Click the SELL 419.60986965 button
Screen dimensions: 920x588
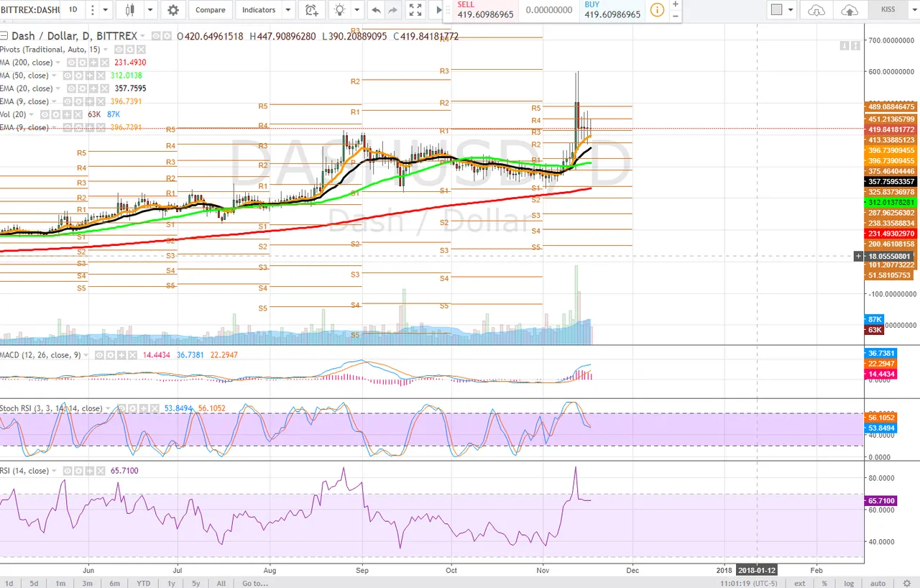(x=486, y=10)
